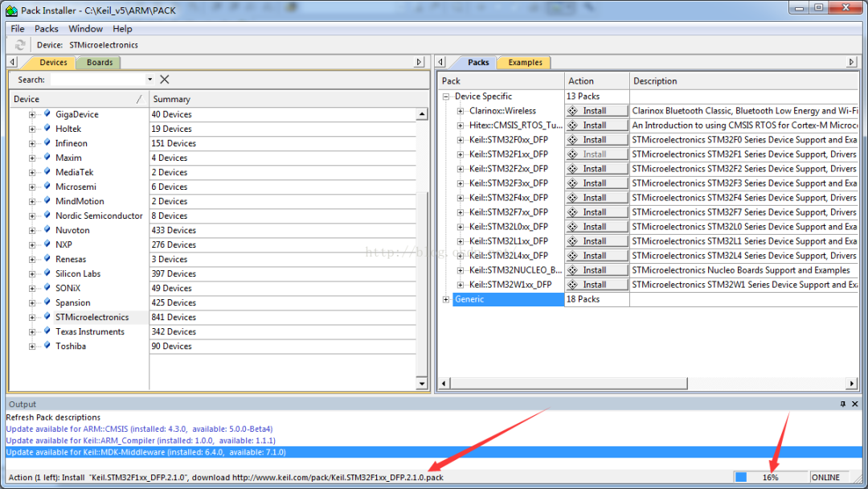Click the vendor icon beside Nuvoton
Image resolution: width=868 pixels, height=489 pixels.
coord(47,229)
